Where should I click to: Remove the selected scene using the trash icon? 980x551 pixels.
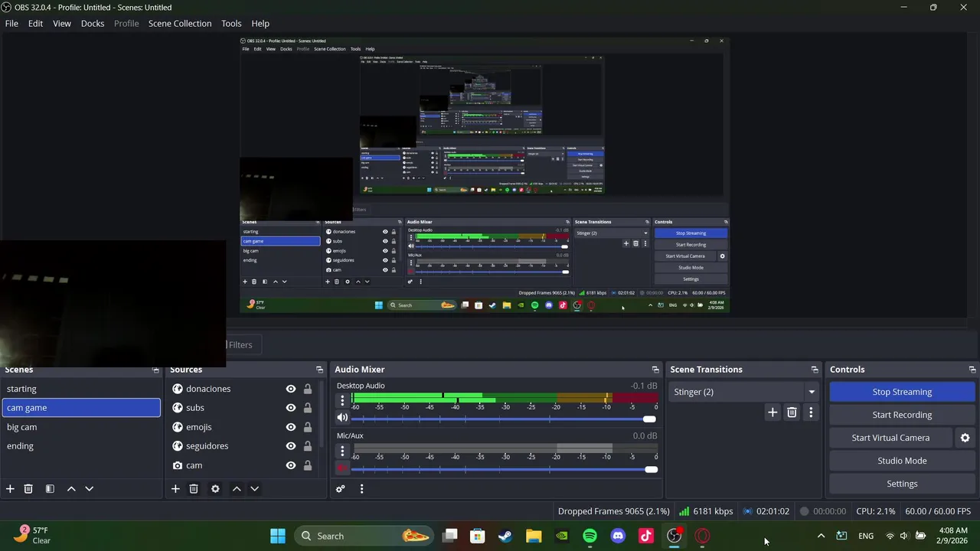coord(28,489)
